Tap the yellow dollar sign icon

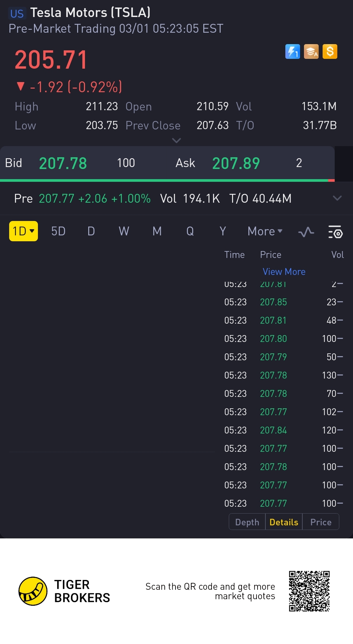pyautogui.click(x=330, y=52)
